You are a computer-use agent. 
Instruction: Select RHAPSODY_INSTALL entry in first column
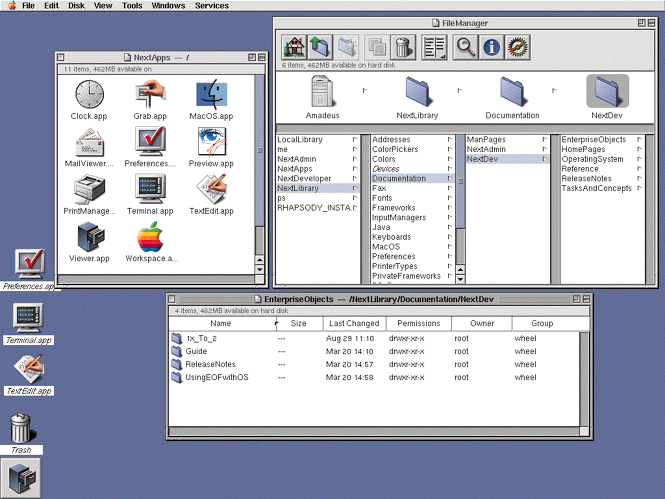(x=317, y=208)
